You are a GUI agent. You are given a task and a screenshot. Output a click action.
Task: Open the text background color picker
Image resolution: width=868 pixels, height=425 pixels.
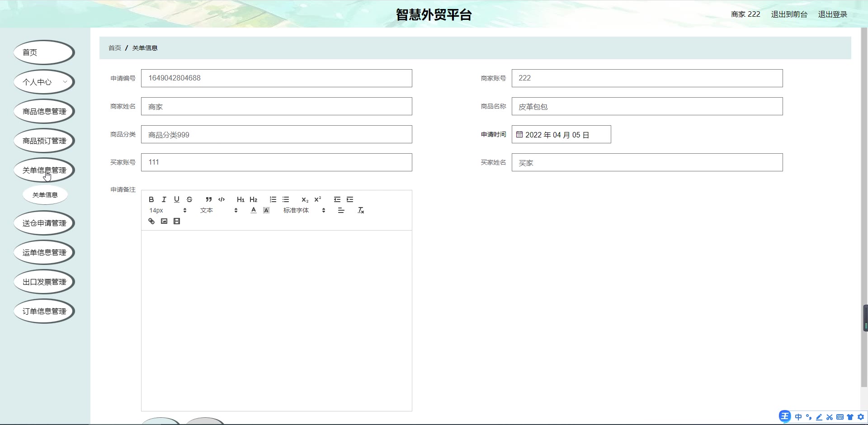pos(266,210)
